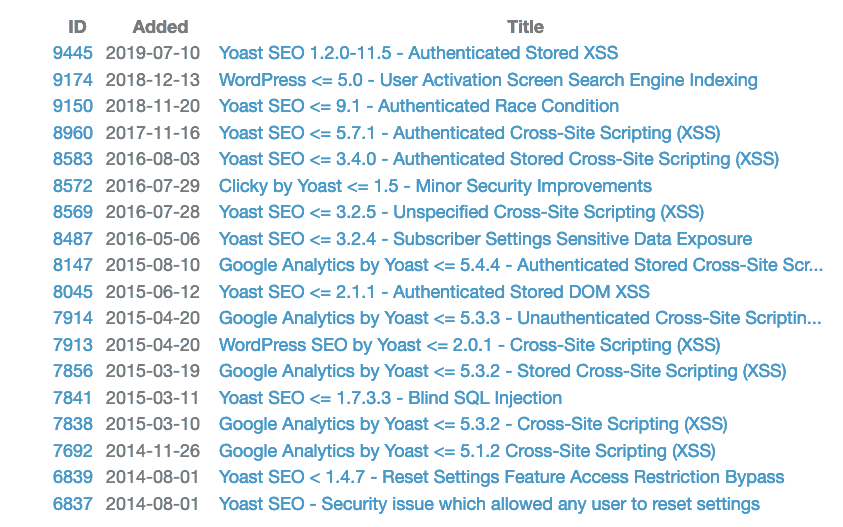
Task: Open Google Analytics by Yoast <= 5.4.4 entry
Action: [x=520, y=265]
